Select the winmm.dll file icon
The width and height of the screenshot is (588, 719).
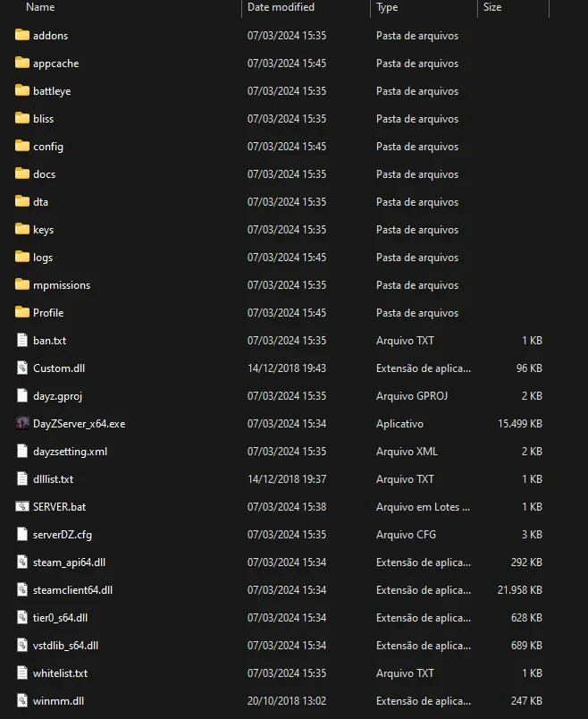[22, 700]
